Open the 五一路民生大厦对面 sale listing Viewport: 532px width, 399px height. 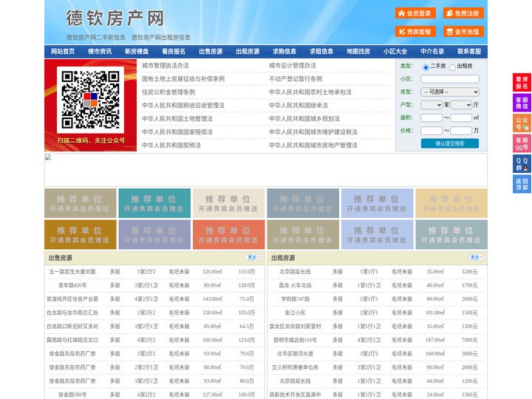point(72,272)
